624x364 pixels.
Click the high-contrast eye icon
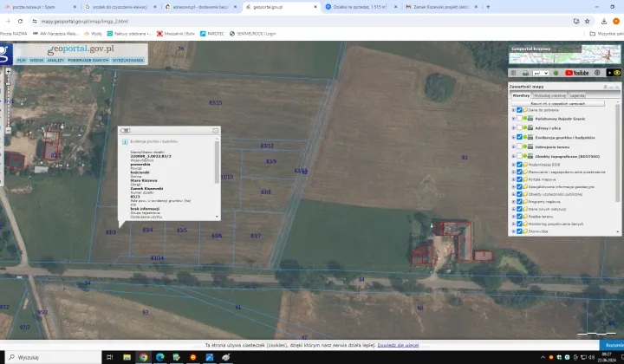point(617,74)
